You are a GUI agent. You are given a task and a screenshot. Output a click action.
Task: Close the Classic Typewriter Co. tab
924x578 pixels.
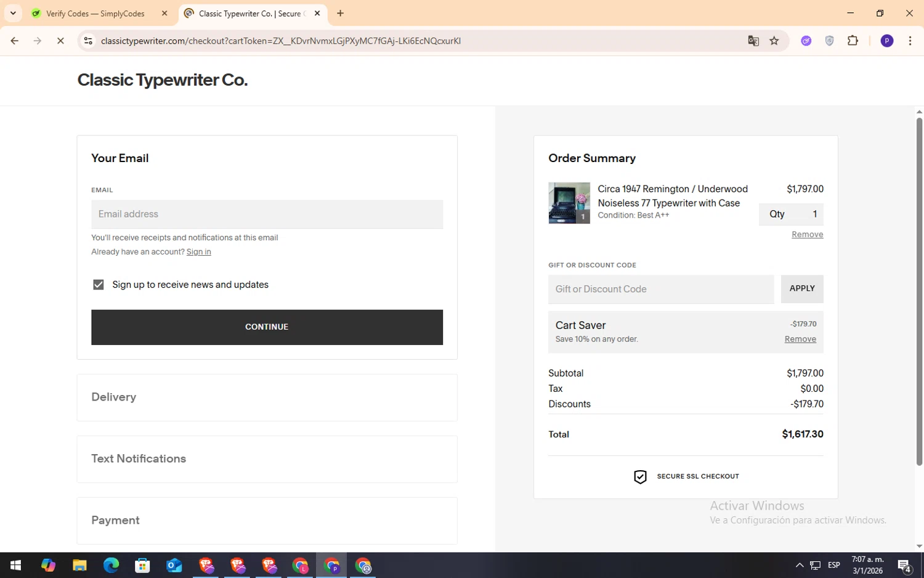pos(317,13)
